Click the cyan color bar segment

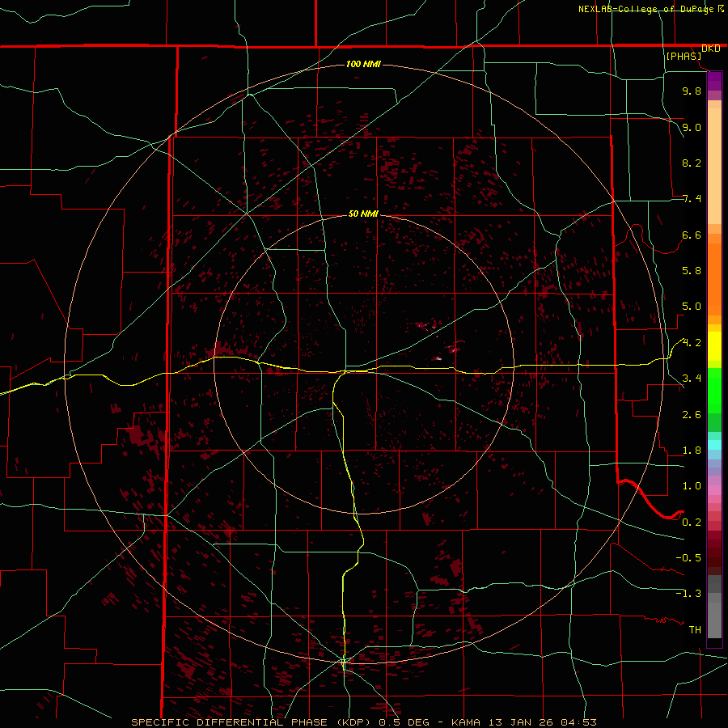pyautogui.click(x=714, y=445)
